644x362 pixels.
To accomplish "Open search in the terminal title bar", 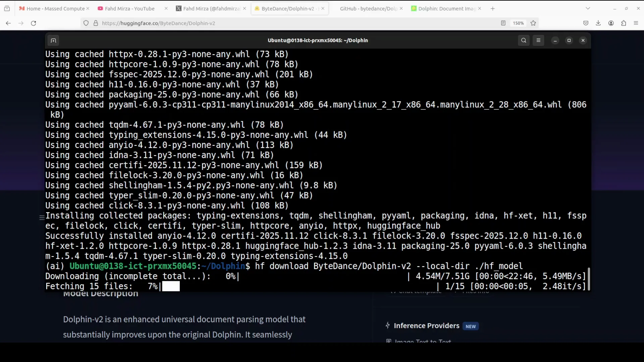I will coord(524,40).
